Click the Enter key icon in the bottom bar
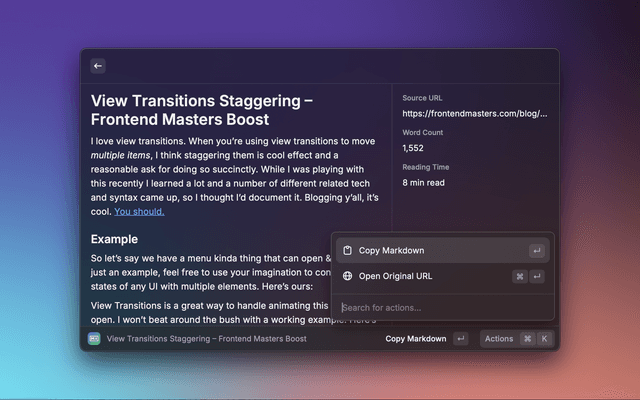 point(460,339)
